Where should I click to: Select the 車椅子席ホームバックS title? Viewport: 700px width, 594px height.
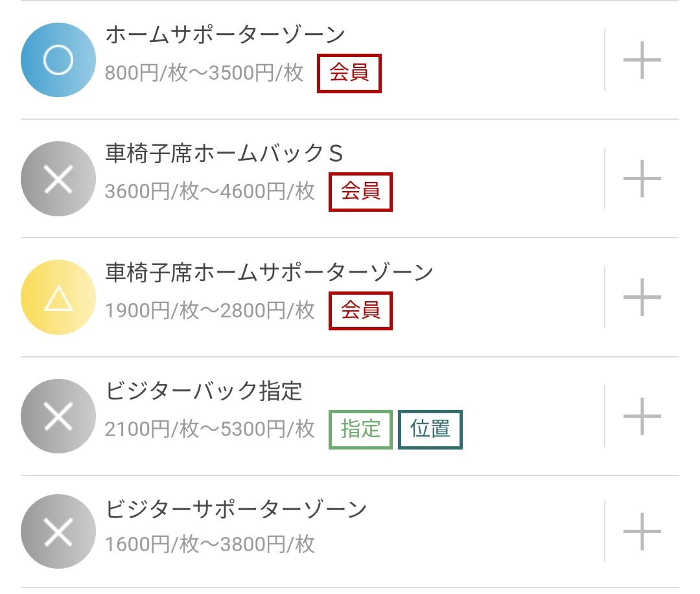(x=224, y=154)
